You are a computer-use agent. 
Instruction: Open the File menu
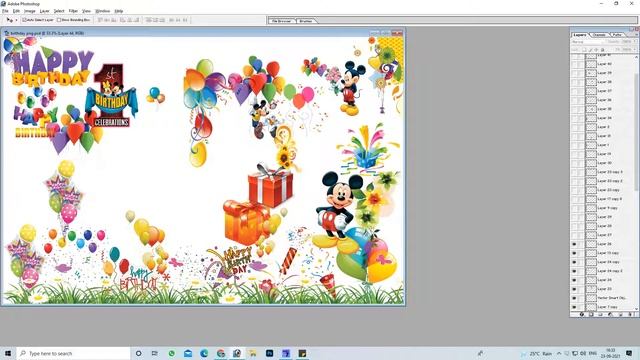5,11
